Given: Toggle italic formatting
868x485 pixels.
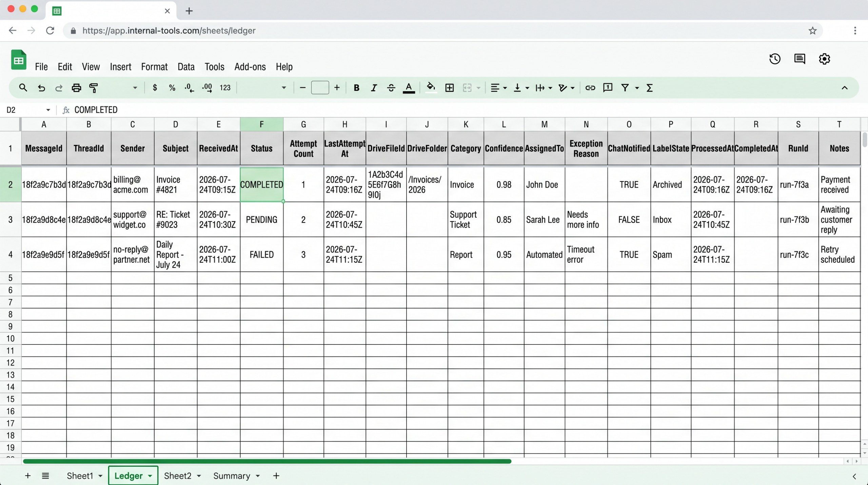Looking at the screenshot, I should tap(374, 88).
